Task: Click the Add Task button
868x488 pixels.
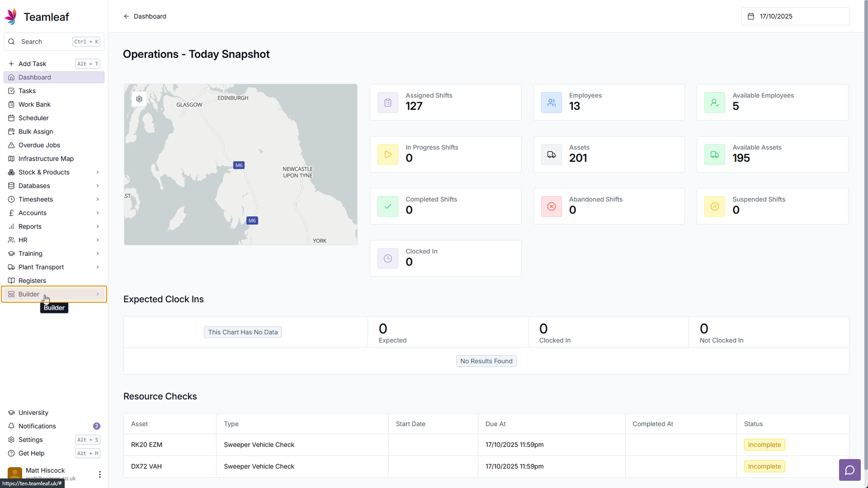Action: pos(32,64)
